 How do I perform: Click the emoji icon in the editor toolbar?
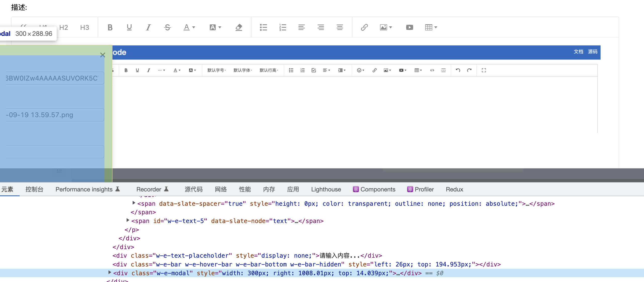(359, 70)
